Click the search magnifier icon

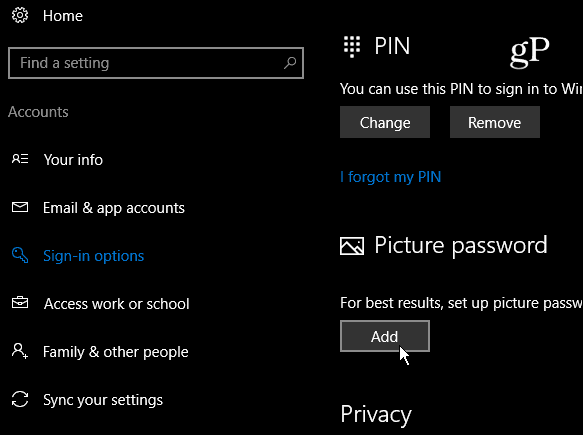[290, 62]
